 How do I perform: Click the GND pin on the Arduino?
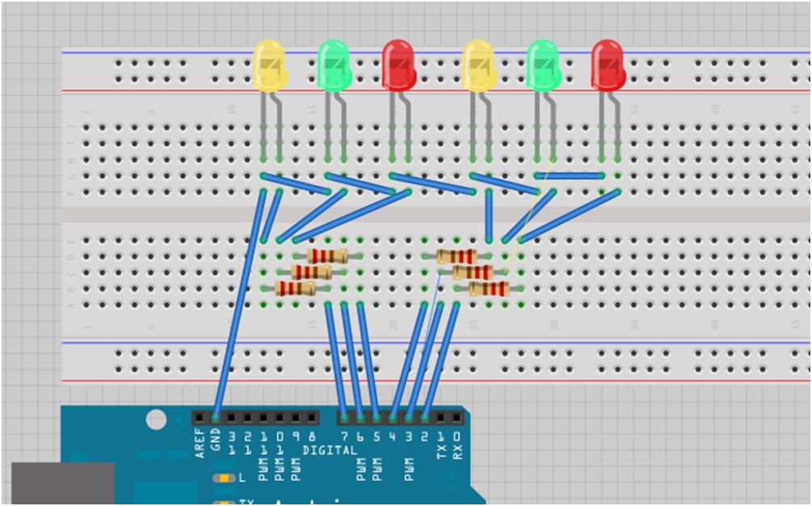(x=214, y=417)
